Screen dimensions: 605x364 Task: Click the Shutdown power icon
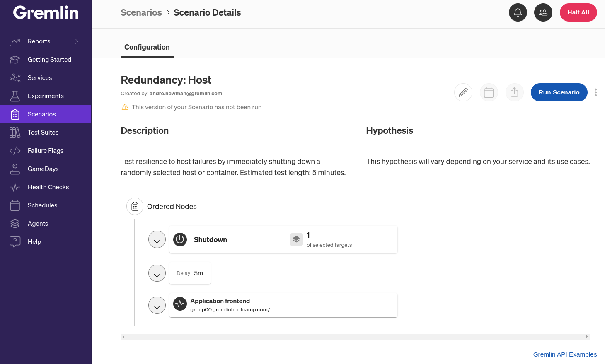pyautogui.click(x=180, y=239)
